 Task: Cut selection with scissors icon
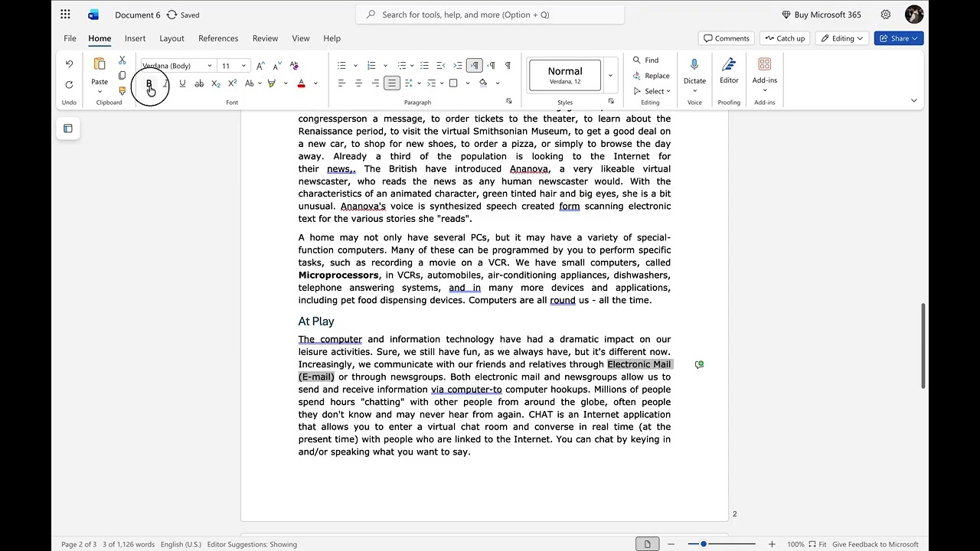122,60
